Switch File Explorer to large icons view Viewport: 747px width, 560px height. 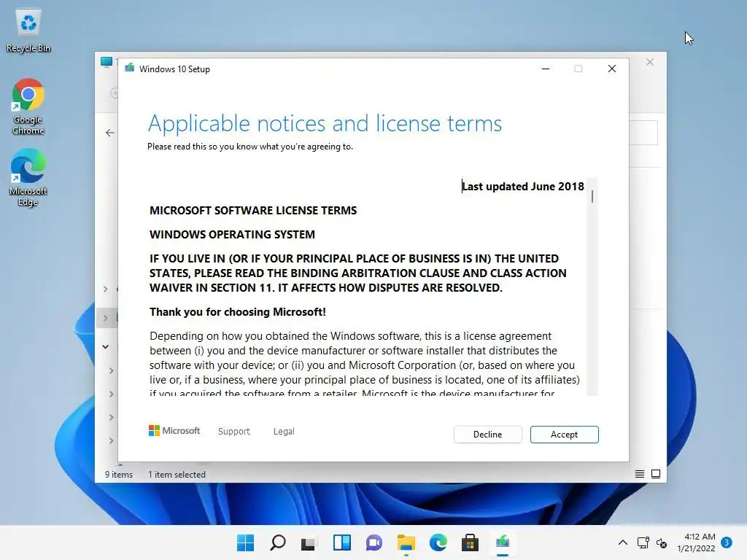(x=656, y=474)
